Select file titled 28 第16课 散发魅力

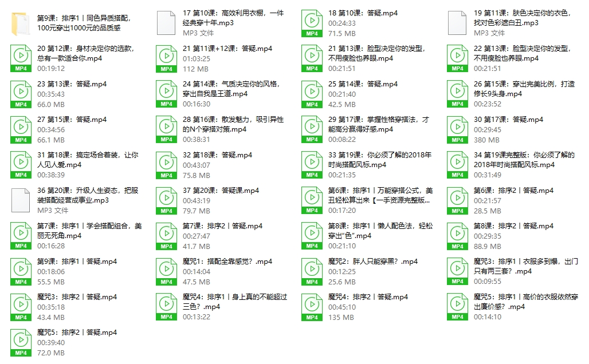point(233,124)
